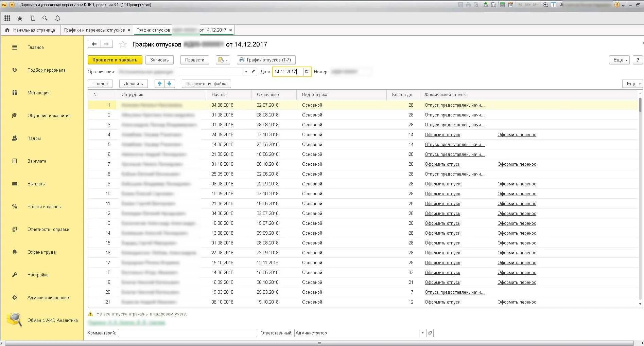The height and width of the screenshot is (346, 644).
Task: Click Подбор персонала phone icon
Action: coord(15,70)
